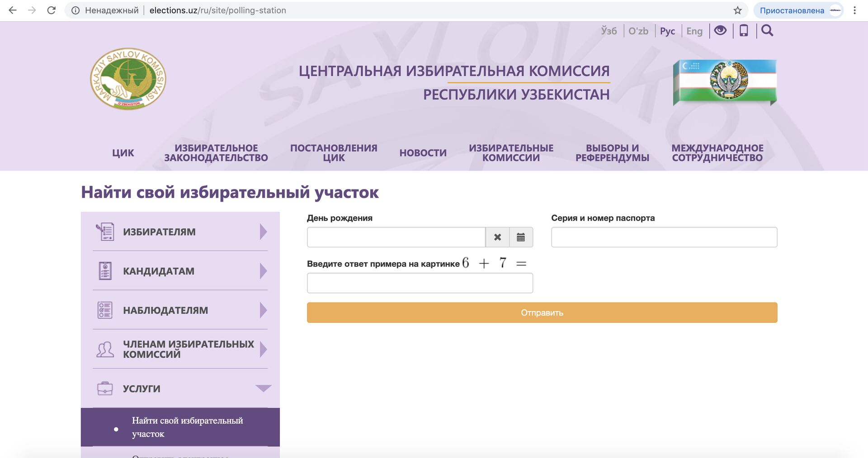Open the НОВОСТИ menu
This screenshot has width=868, height=458.
point(423,153)
